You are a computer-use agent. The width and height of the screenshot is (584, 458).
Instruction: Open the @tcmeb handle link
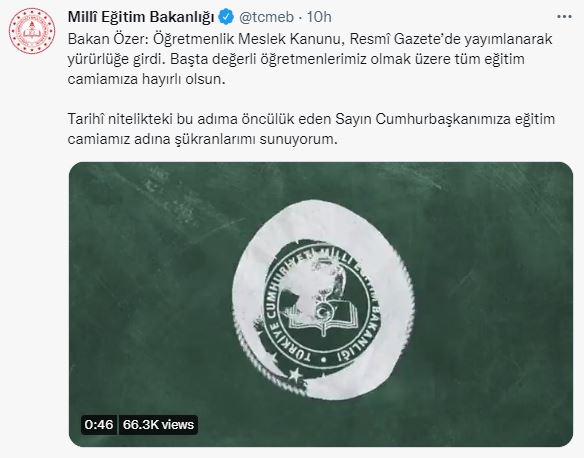coord(266,17)
